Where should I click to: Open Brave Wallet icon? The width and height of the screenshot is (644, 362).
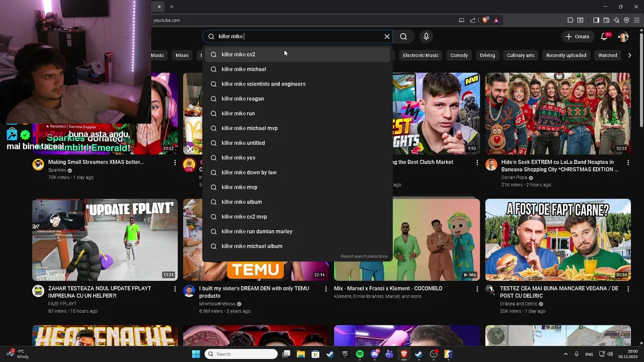point(606,20)
